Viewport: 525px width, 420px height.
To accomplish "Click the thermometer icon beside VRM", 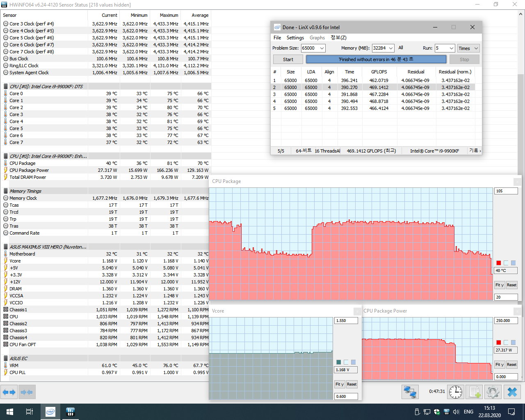I will (x=6, y=365).
